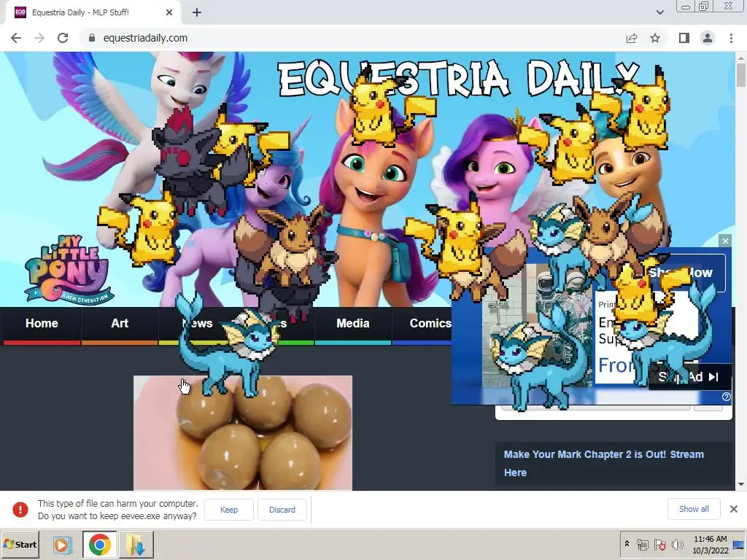Open the Windows Start menu

(20, 544)
